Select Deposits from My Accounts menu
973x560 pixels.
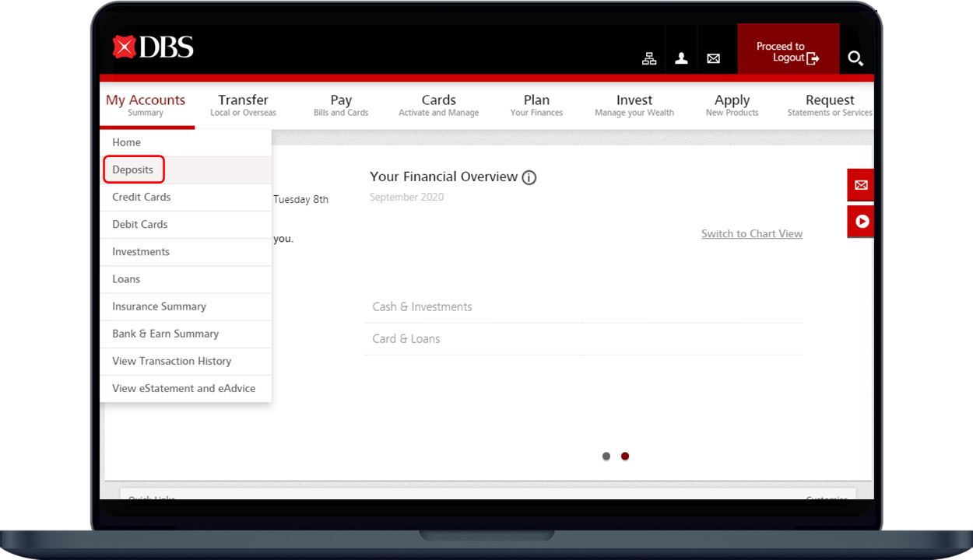(133, 170)
